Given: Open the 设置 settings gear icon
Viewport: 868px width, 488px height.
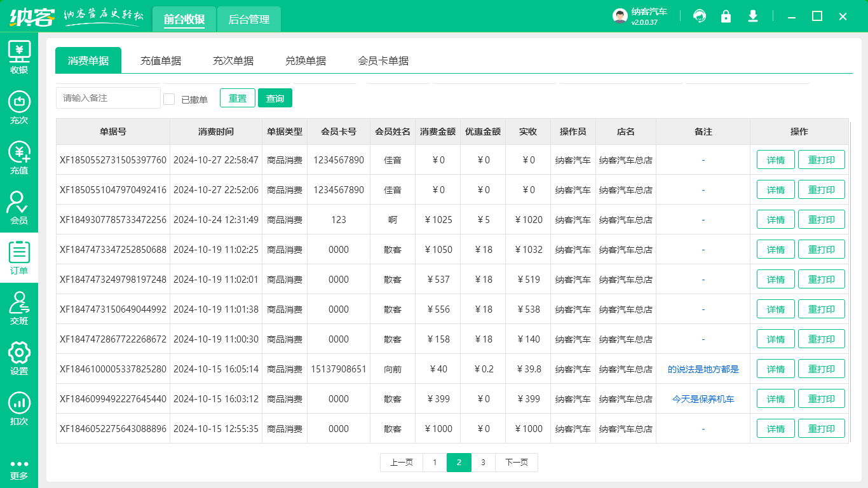Looking at the screenshot, I should point(19,358).
